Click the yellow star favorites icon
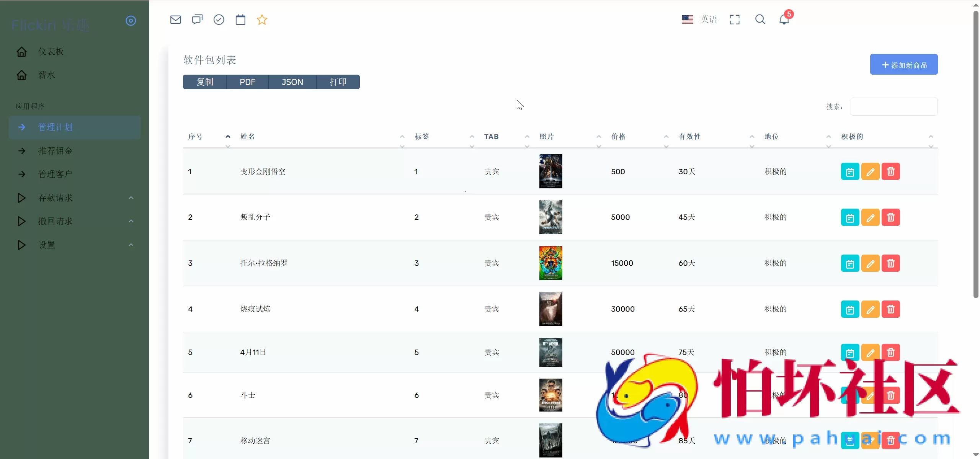This screenshot has width=980, height=459. pos(262,20)
